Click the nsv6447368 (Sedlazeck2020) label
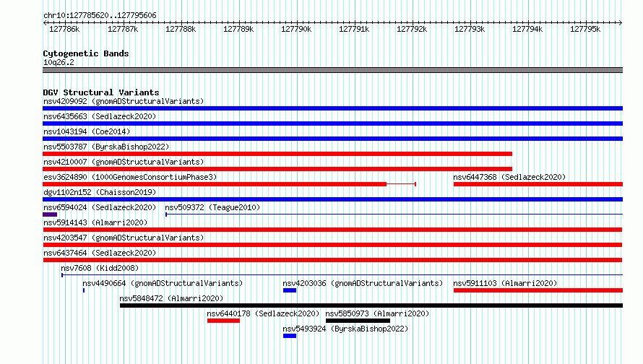643x364 pixels. 509,177
